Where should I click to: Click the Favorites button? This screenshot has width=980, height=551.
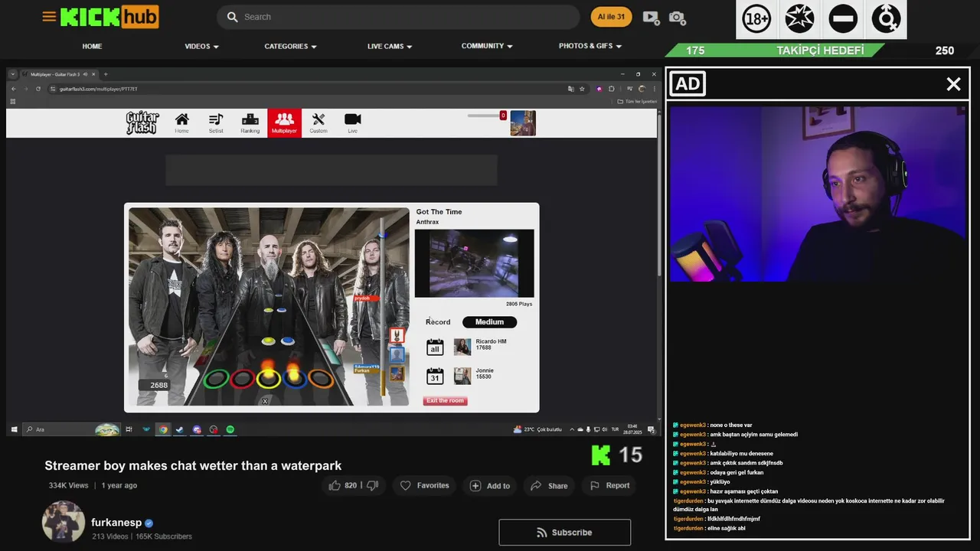(425, 485)
